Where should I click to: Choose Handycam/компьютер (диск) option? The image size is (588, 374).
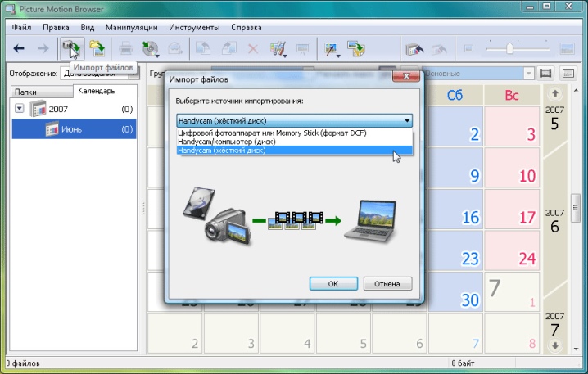[294, 142]
